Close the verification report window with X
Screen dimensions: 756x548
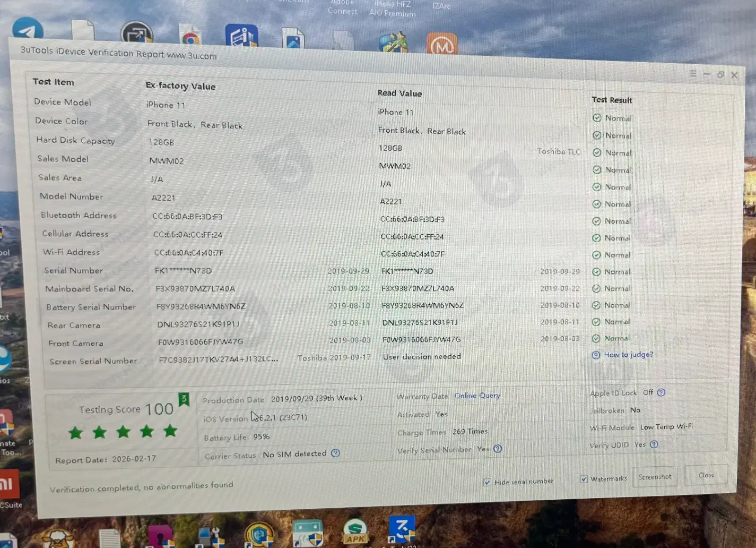pos(734,75)
